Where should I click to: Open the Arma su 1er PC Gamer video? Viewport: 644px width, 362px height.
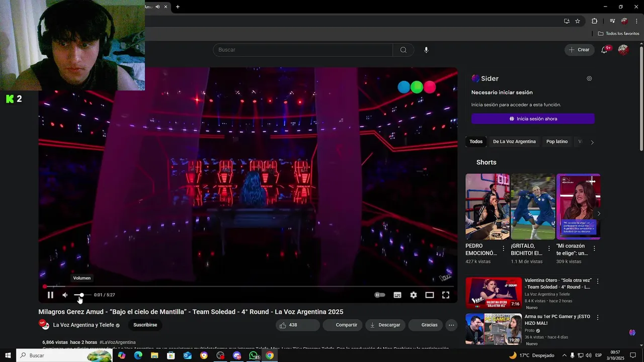point(494,329)
